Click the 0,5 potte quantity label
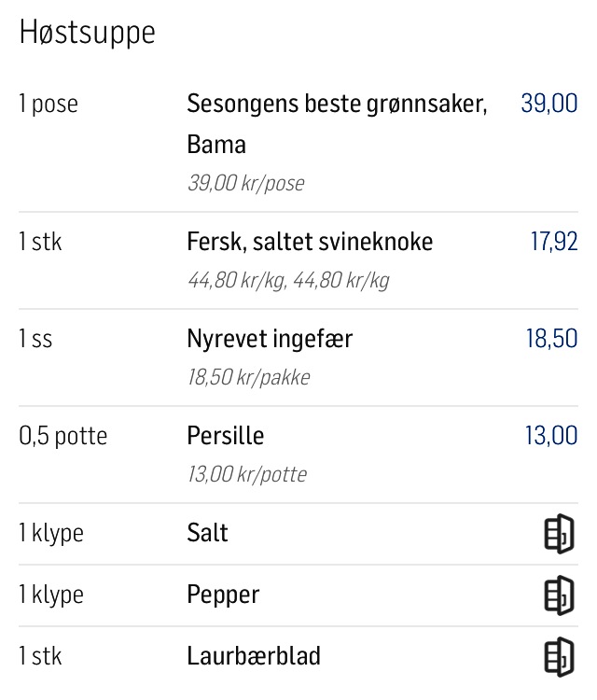This screenshot has height=700, width=597. coord(63,436)
